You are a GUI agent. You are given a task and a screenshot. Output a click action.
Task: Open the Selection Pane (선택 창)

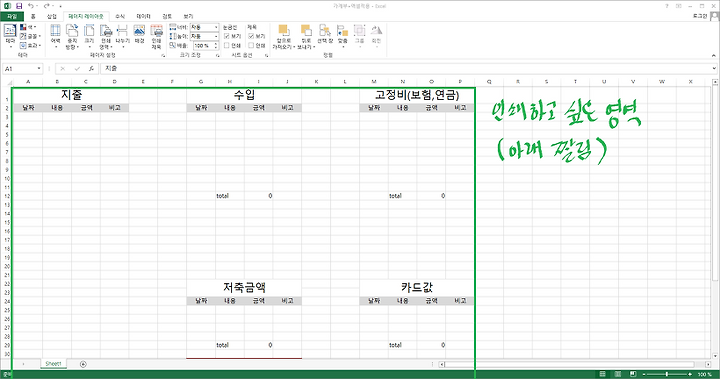click(x=325, y=35)
